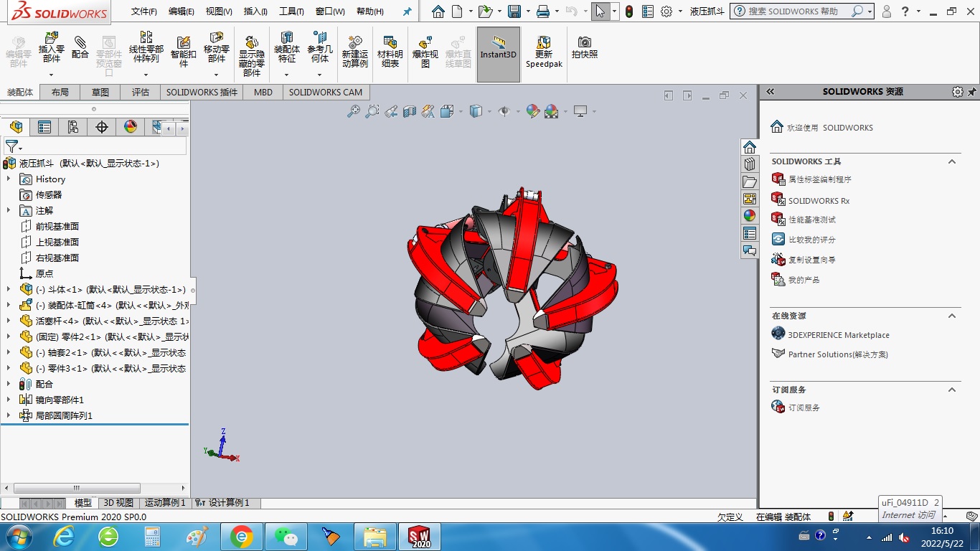Image resolution: width=980 pixels, height=551 pixels.
Task: Open 线性零部件阵列 linear pattern tool
Action: 146,48
